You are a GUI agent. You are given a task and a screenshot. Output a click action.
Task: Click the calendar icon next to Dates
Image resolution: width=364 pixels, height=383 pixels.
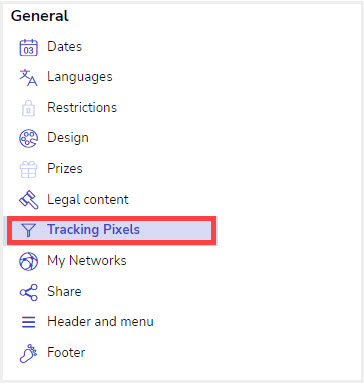(28, 47)
